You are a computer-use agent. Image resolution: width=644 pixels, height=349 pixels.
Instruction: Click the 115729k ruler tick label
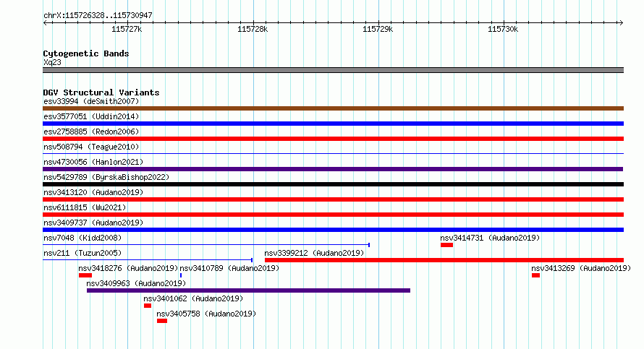click(x=378, y=29)
